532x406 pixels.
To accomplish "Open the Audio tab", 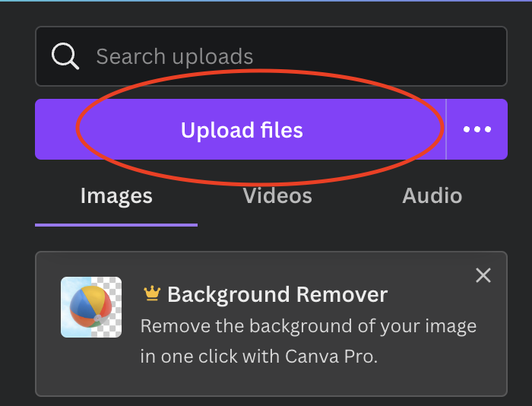I will (x=432, y=196).
